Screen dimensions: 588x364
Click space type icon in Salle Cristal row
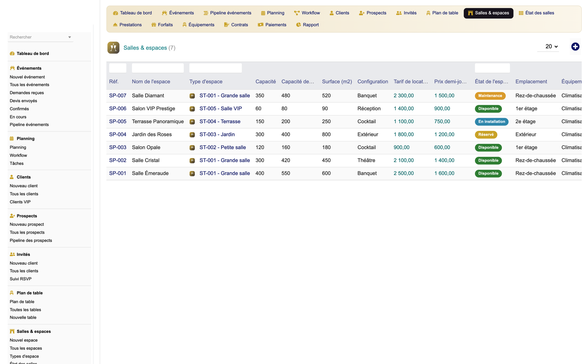point(192,161)
